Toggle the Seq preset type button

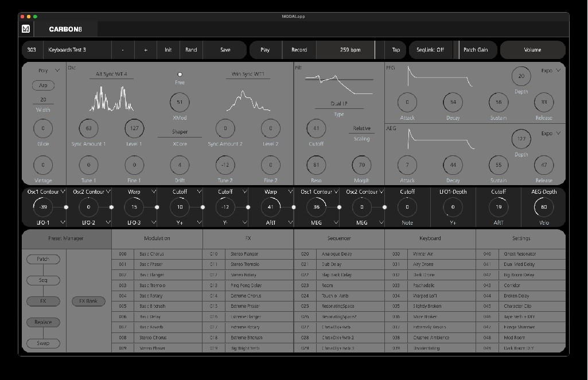click(43, 280)
